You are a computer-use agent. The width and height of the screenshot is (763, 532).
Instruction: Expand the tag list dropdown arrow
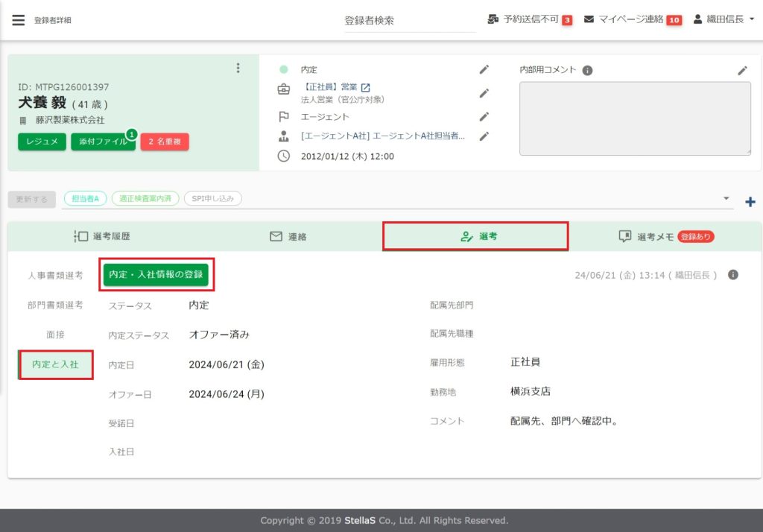click(x=726, y=199)
